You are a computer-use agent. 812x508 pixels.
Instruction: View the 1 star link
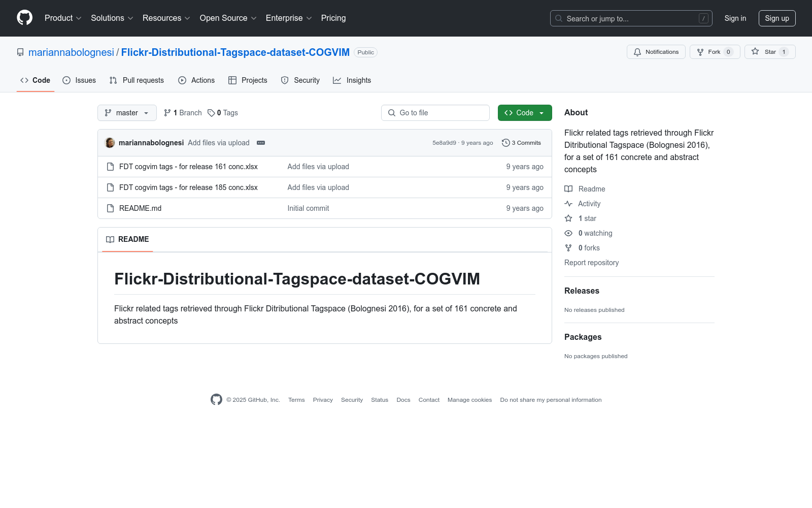(x=581, y=218)
